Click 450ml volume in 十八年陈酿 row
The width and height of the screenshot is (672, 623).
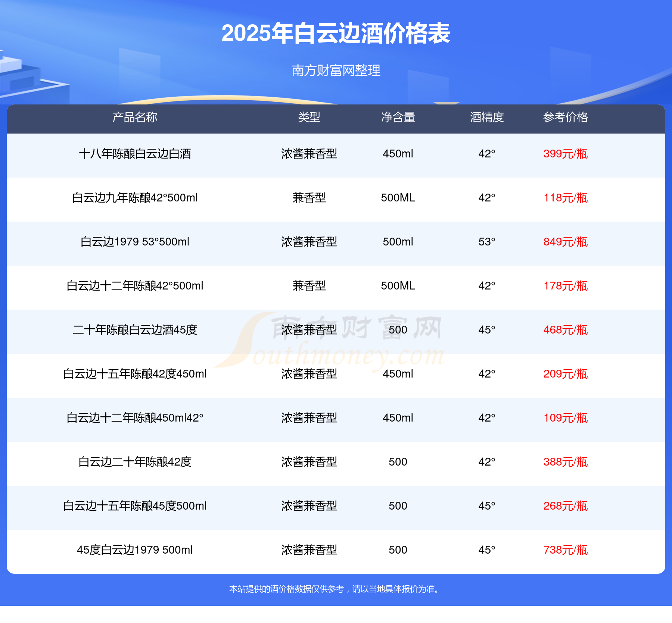point(398,154)
